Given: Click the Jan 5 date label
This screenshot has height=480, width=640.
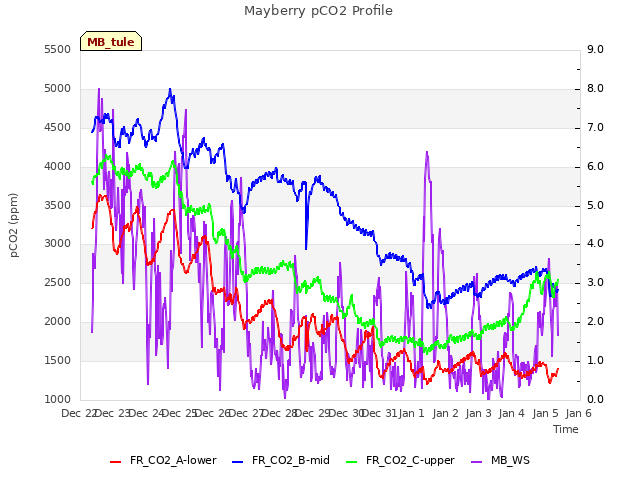Looking at the screenshot, I should point(545,413).
